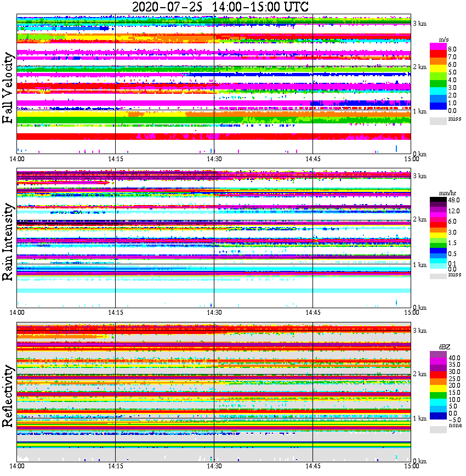Select the gray 'miss' swatch in Fall Velocity legend
The height and width of the screenshot is (476, 466).
pyautogui.click(x=438, y=121)
